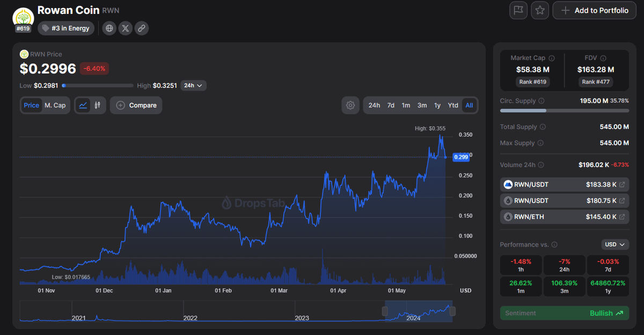Click the $58.38 M market cap value
This screenshot has width=644, height=335.
coord(532,70)
